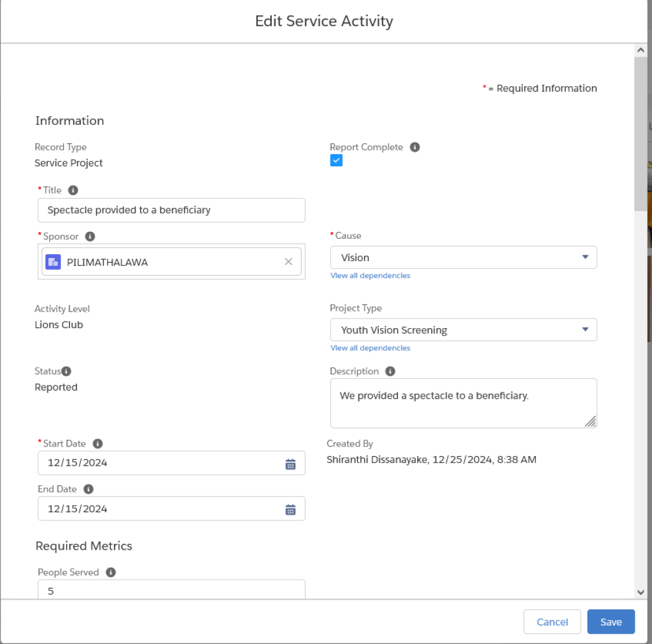This screenshot has width=652, height=644.
Task: Click the info icon next to Report Complete
Action: pyautogui.click(x=415, y=147)
